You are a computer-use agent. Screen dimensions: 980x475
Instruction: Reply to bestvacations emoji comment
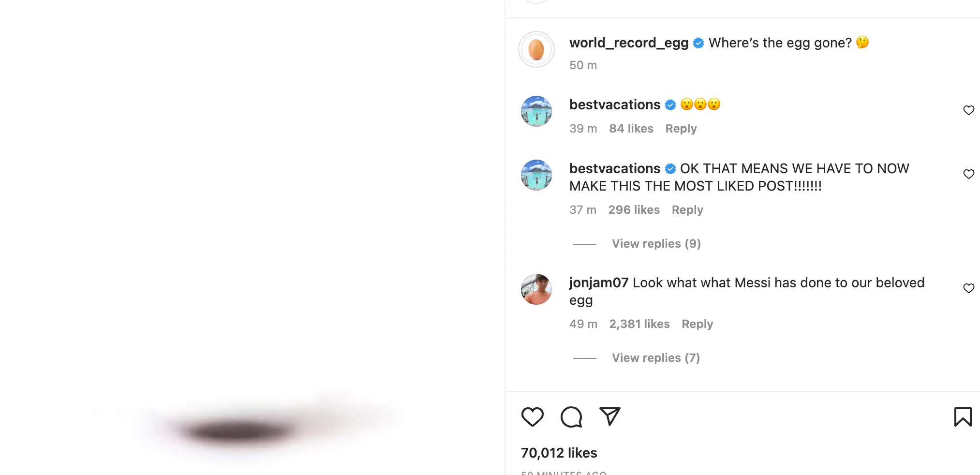[681, 129]
